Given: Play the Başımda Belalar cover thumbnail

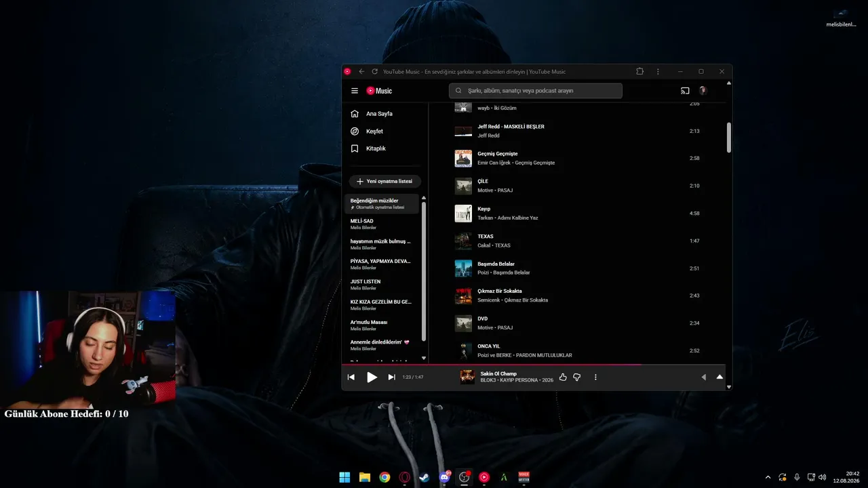Looking at the screenshot, I should click(x=463, y=268).
